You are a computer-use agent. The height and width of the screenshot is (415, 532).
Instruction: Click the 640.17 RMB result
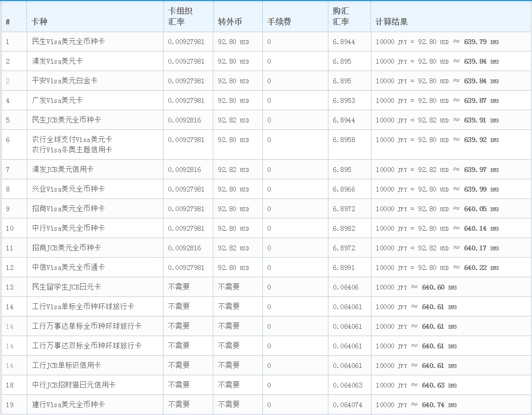coord(482,248)
